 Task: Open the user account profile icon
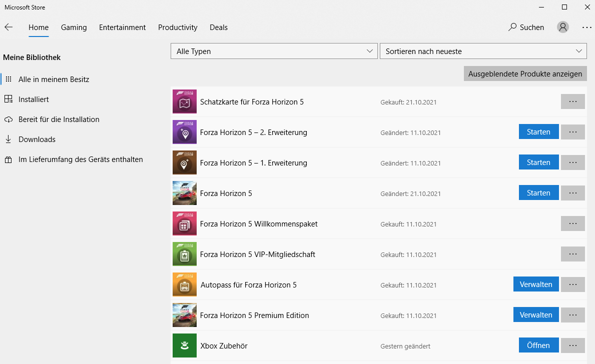tap(563, 27)
